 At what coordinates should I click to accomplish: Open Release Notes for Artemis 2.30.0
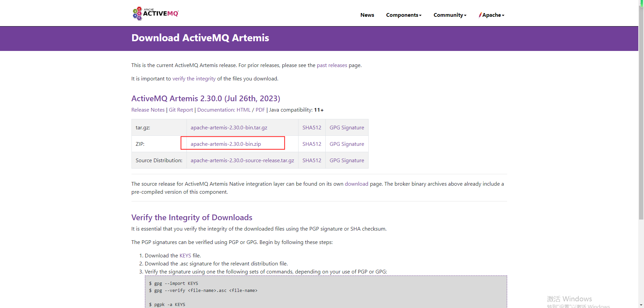point(148,110)
